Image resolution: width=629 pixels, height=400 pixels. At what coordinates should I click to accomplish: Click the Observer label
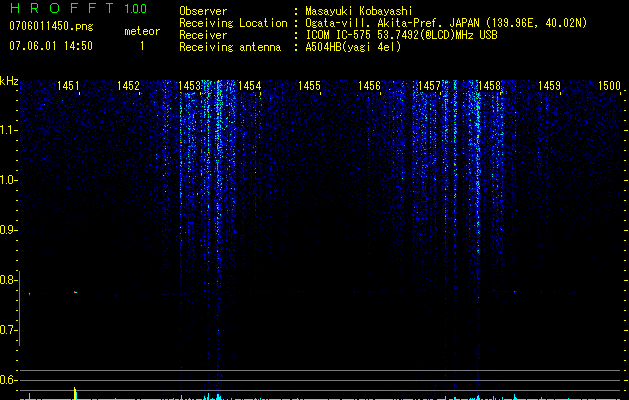point(203,11)
